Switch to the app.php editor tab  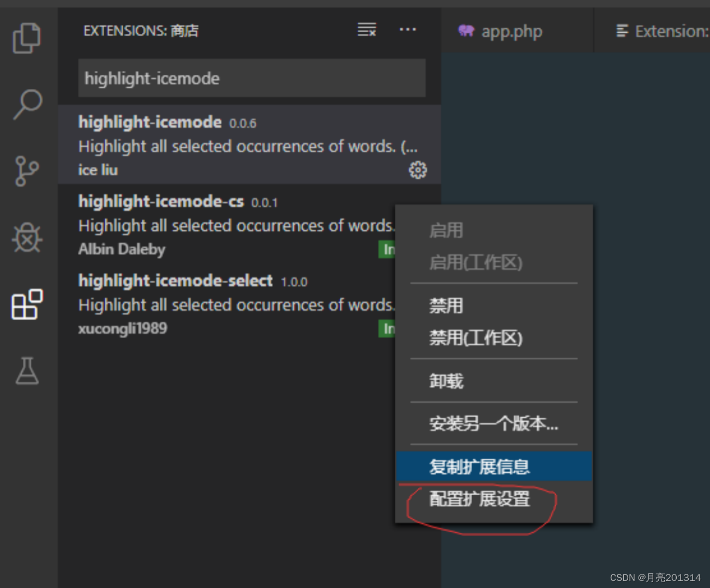517,31
